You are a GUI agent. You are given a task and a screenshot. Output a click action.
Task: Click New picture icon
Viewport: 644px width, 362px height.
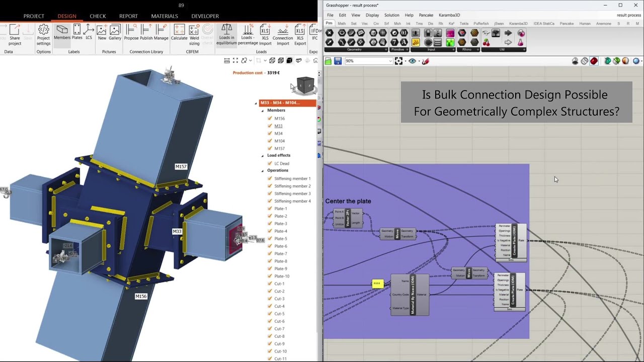click(102, 33)
